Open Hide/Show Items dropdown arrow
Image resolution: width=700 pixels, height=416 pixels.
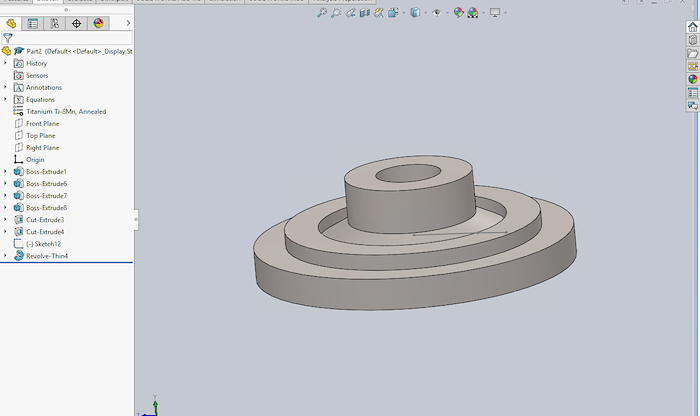coord(447,13)
